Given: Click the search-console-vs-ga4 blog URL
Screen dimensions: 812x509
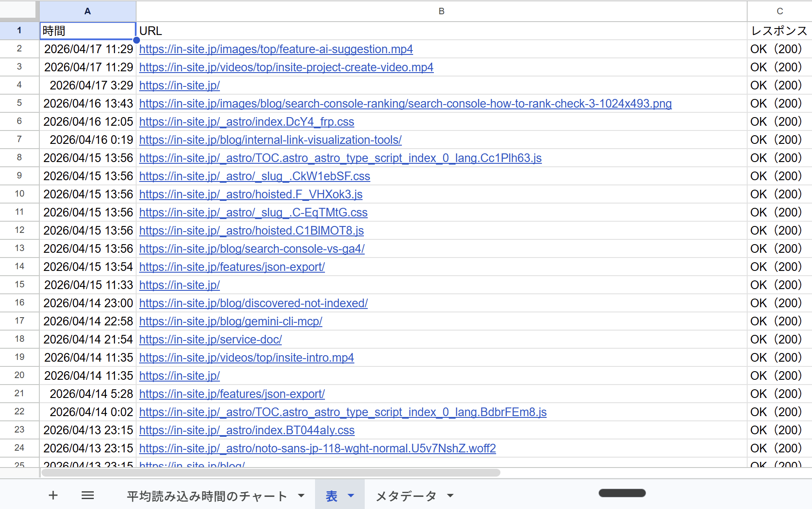Looking at the screenshot, I should pos(252,249).
